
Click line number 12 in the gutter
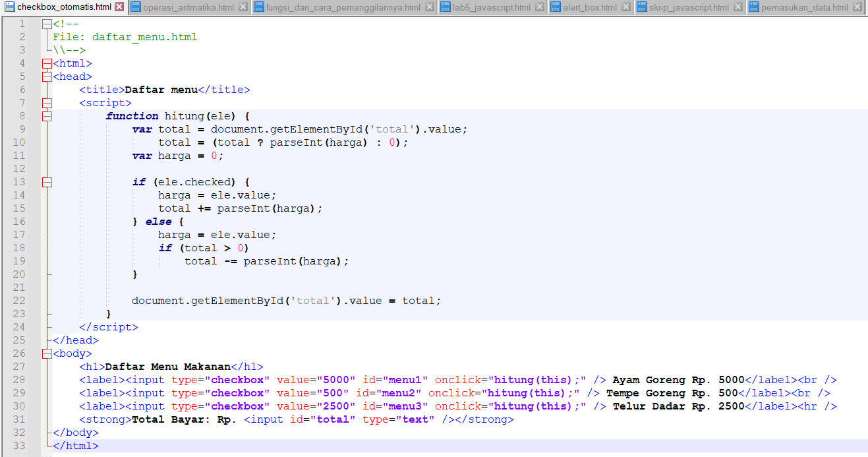[18, 169]
